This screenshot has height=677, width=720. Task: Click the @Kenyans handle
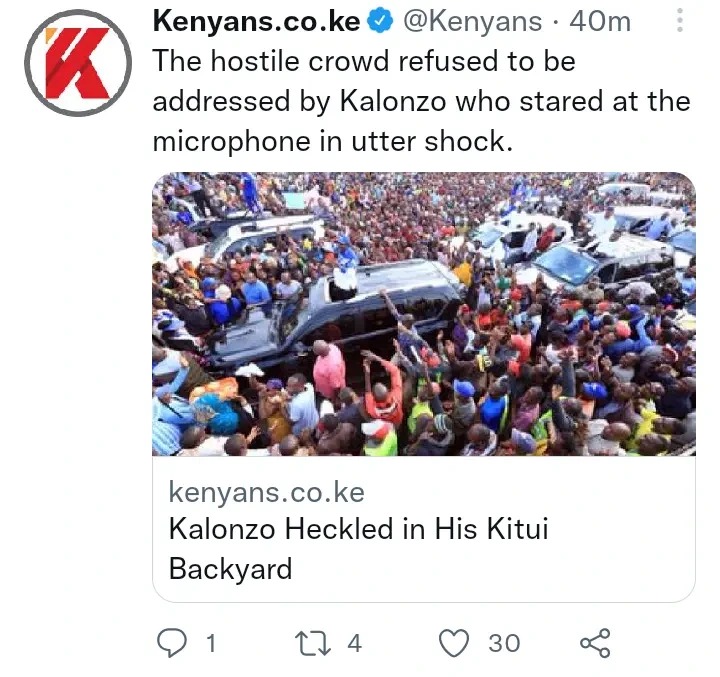click(472, 22)
